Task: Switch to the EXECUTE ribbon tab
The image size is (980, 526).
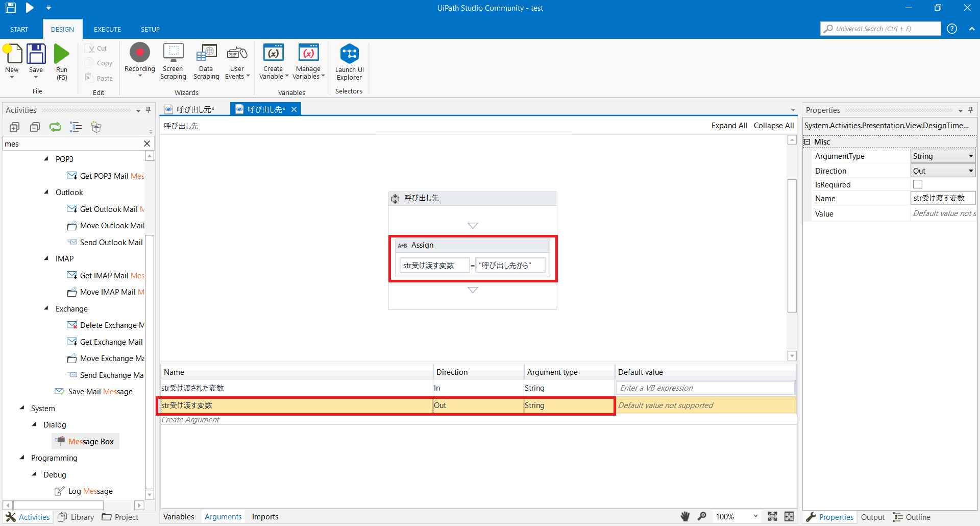Action: [x=107, y=29]
